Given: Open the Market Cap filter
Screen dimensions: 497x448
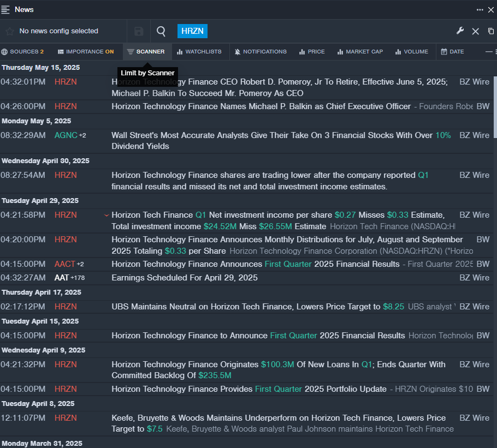Looking at the screenshot, I should tap(360, 52).
